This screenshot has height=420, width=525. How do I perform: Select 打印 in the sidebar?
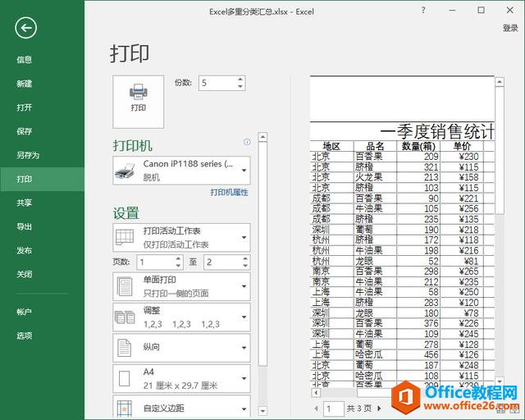tap(42, 179)
